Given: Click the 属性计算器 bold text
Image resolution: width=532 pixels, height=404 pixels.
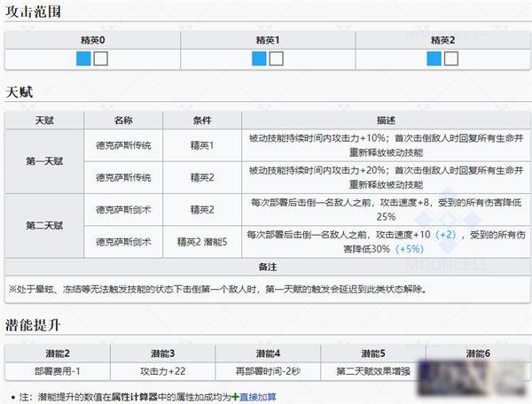Looking at the screenshot, I should point(135,397).
